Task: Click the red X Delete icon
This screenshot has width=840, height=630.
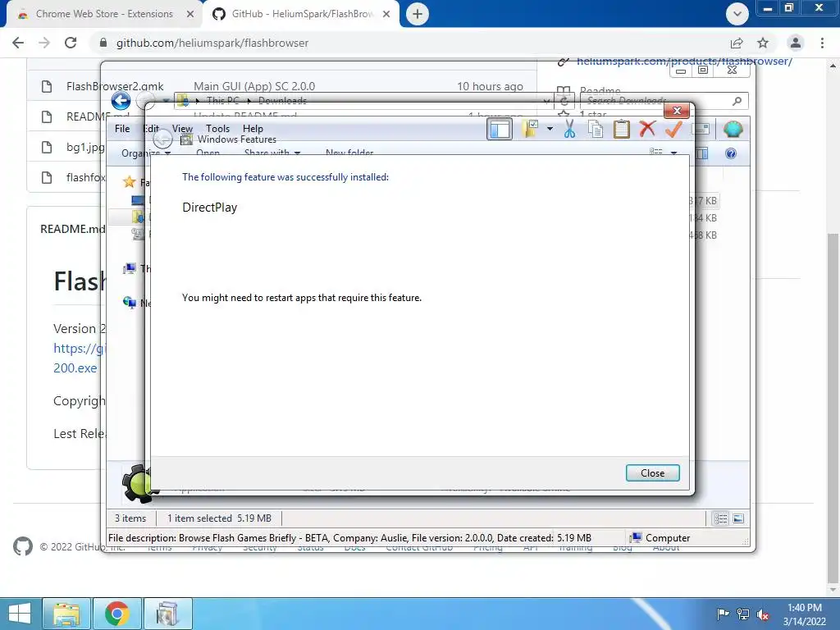Action: coord(647,129)
